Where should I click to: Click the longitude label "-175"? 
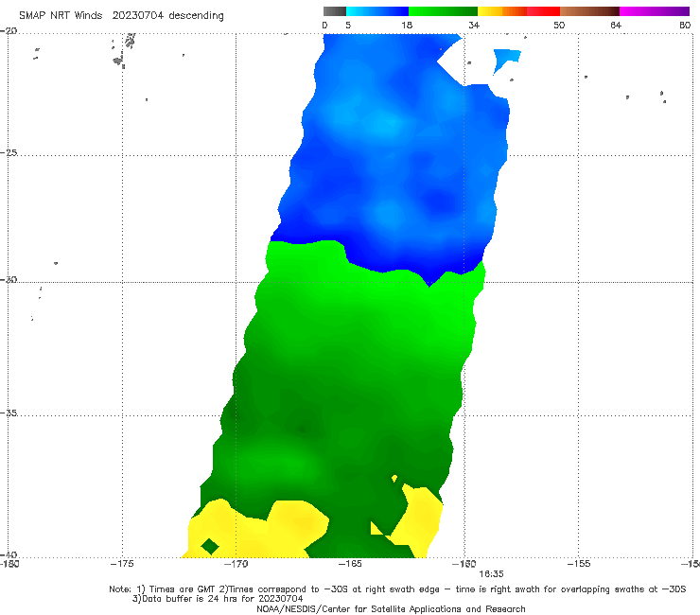tap(122, 564)
